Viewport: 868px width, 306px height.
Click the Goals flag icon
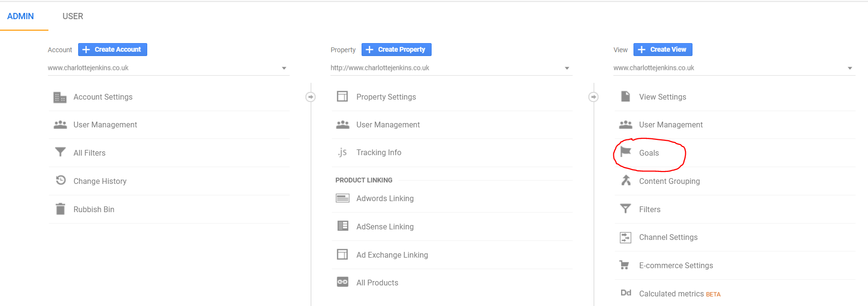(625, 152)
